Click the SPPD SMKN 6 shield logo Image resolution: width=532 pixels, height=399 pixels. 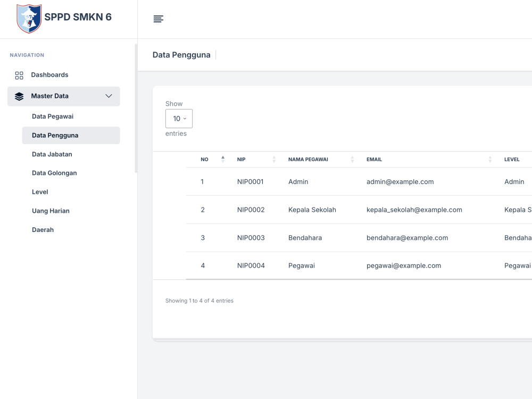point(29,19)
